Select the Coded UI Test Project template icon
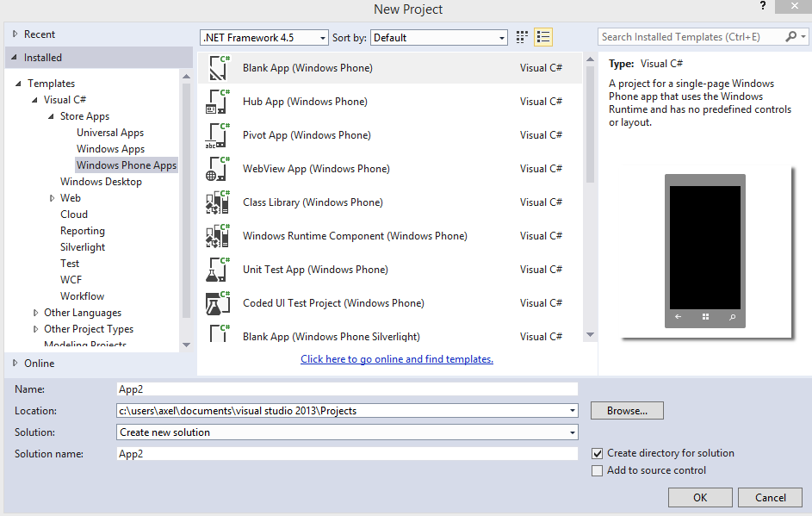 click(x=218, y=303)
